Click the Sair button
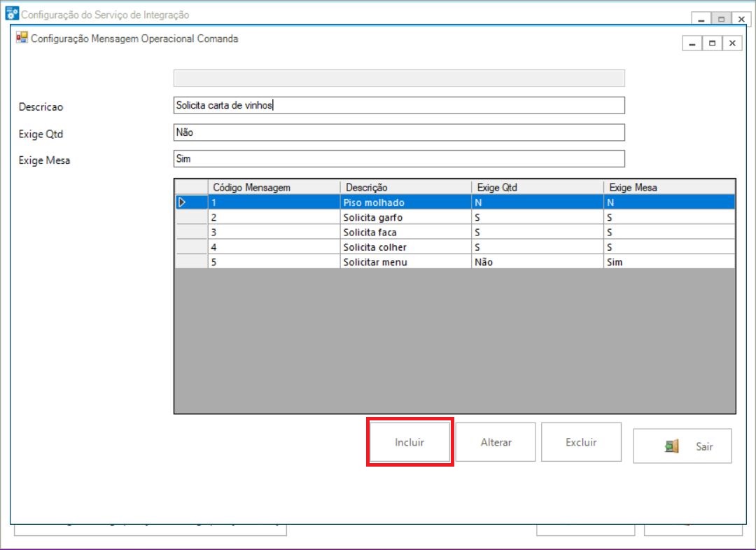The image size is (756, 550). pyautogui.click(x=682, y=446)
